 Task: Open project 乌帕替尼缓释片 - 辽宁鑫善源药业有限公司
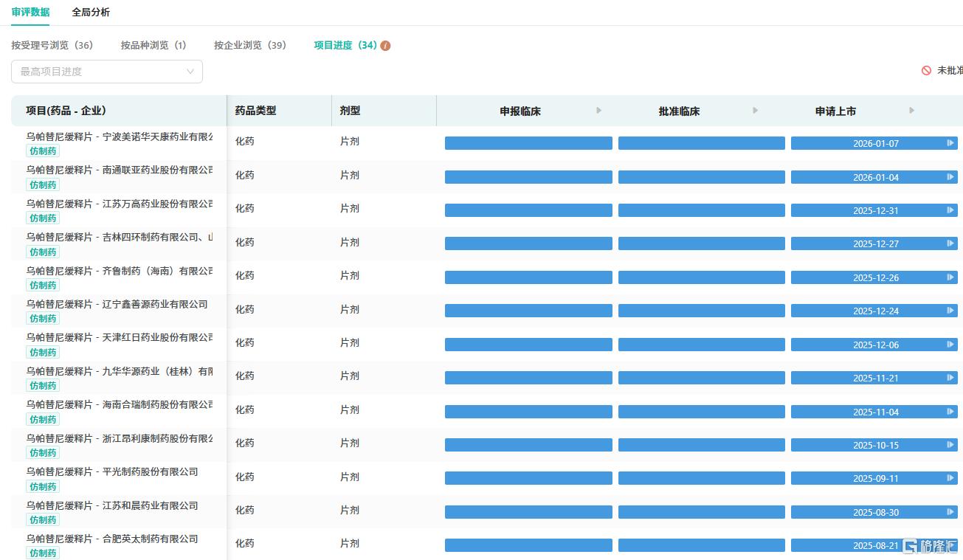click(x=117, y=304)
